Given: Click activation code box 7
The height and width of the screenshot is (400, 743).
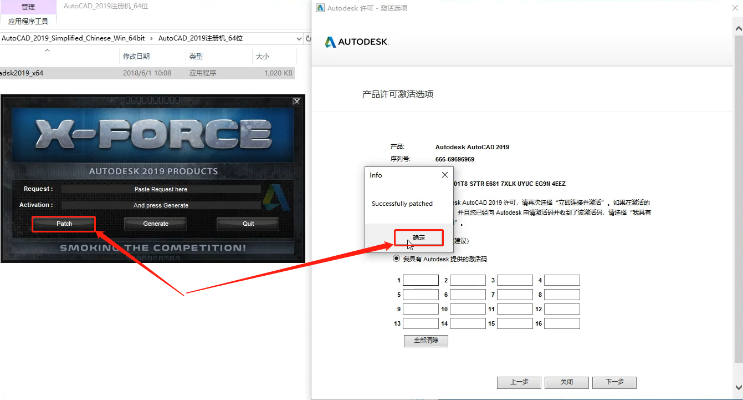Looking at the screenshot, I should 515,294.
